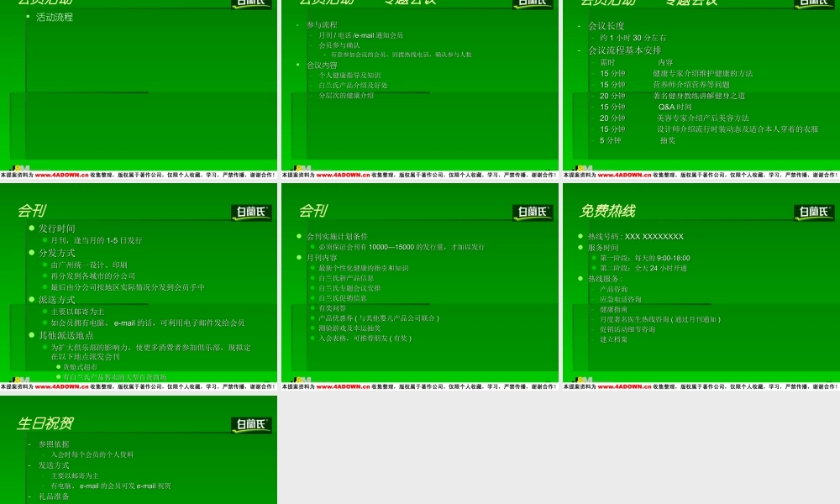Click the 热线号码 : XXX XXXXXXXX line
Image resolution: width=840 pixels, height=504 pixels.
pyautogui.click(x=635, y=237)
